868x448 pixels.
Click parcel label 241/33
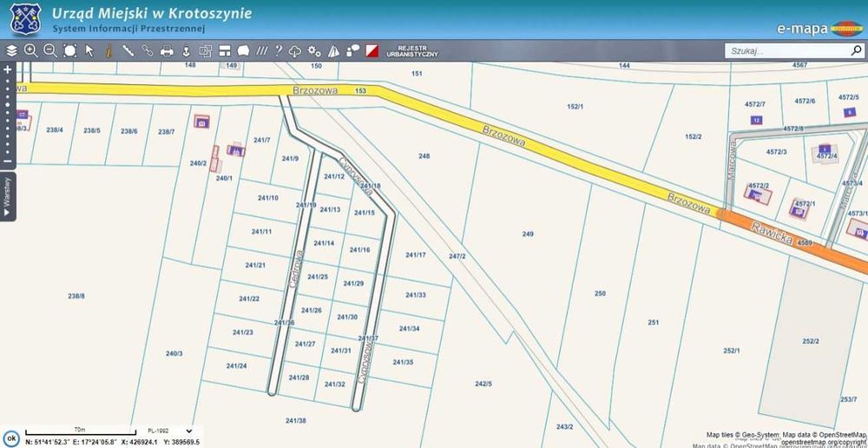point(416,295)
